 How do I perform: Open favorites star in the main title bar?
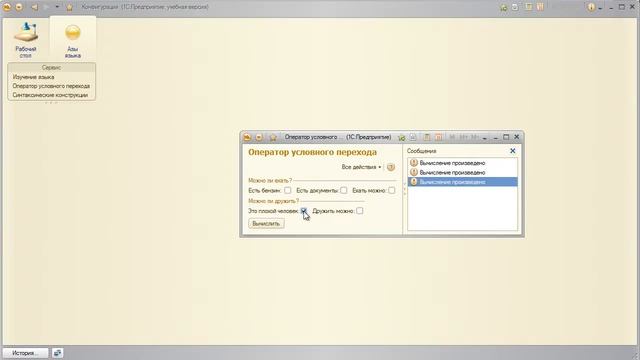[69, 7]
